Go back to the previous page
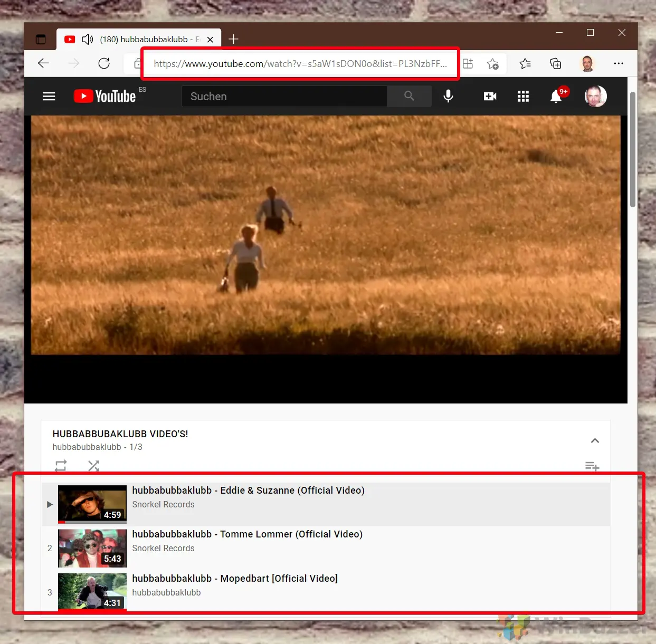 tap(44, 64)
